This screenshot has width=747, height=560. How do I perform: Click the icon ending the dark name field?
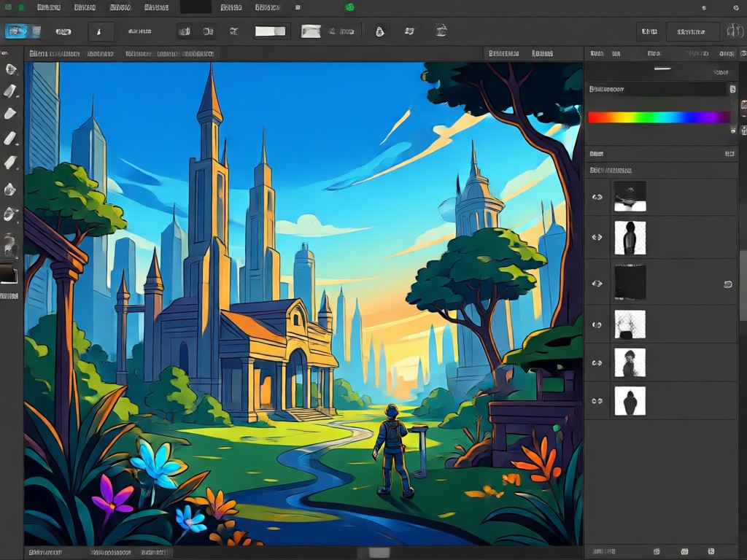tap(732, 89)
